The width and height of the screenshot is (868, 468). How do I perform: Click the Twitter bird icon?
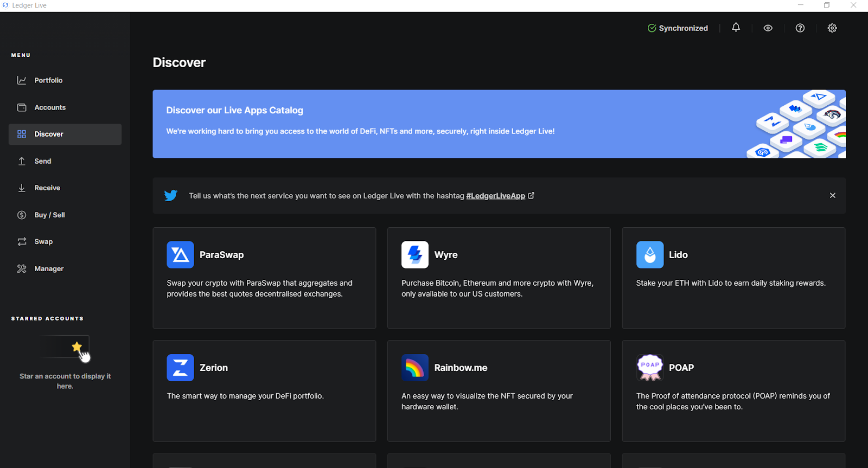click(171, 195)
